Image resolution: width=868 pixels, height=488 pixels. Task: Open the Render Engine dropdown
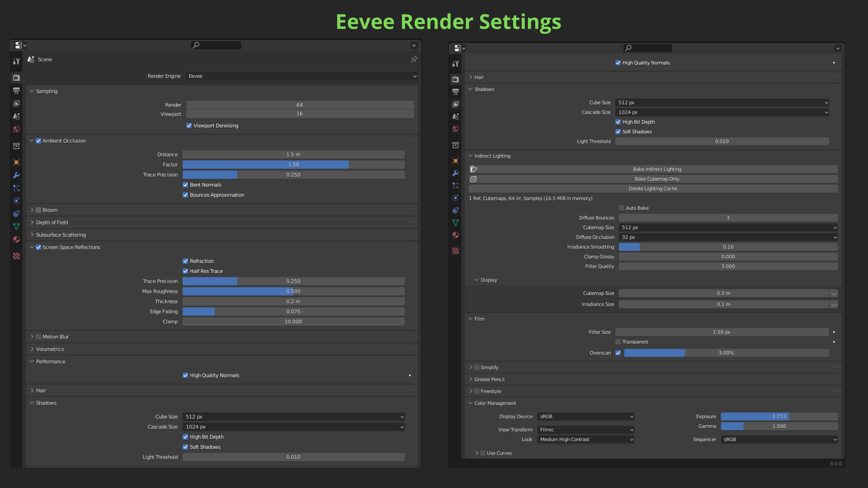click(302, 76)
